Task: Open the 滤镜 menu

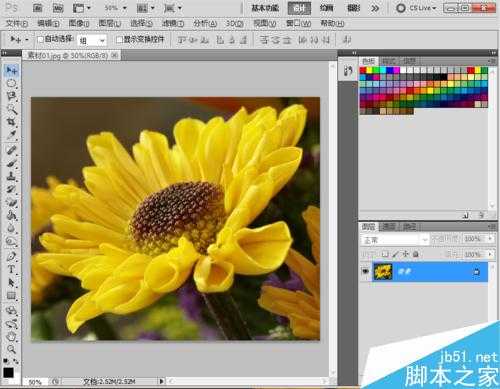Action: click(173, 23)
